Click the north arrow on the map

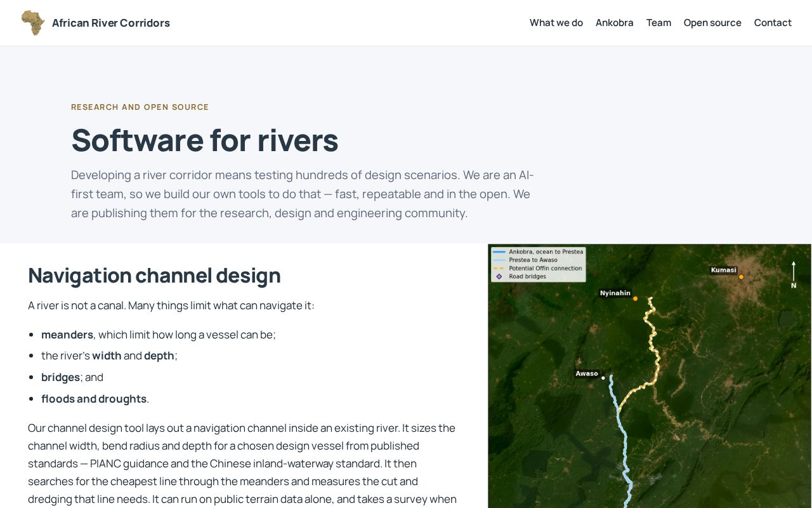[x=793, y=274]
